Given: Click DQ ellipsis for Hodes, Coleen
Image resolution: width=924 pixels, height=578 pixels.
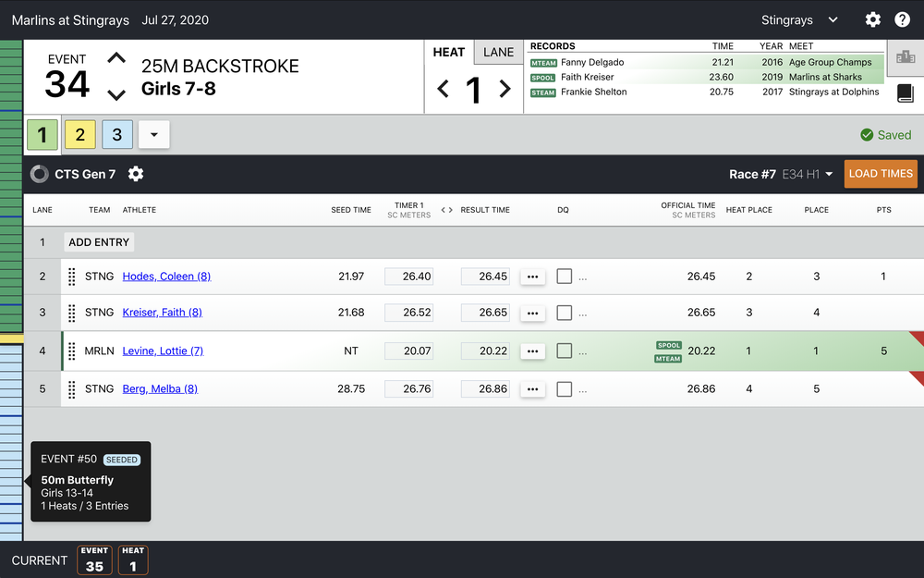Looking at the screenshot, I should click(x=583, y=277).
